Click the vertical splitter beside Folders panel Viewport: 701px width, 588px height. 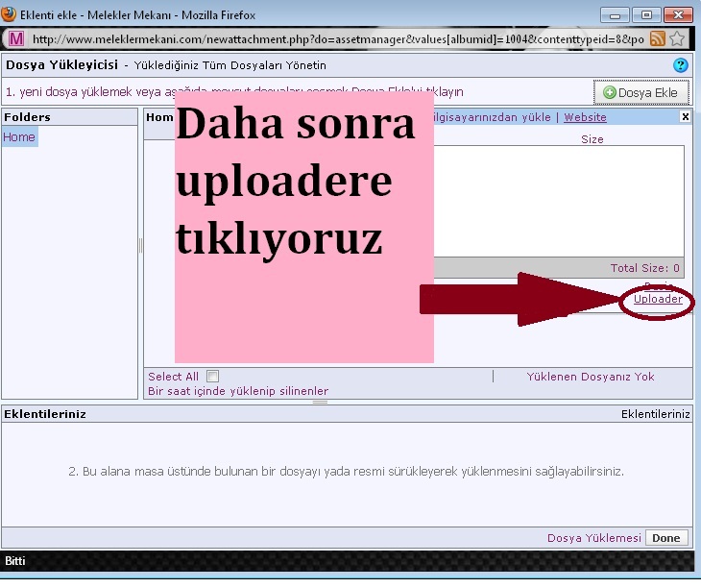[141, 246]
